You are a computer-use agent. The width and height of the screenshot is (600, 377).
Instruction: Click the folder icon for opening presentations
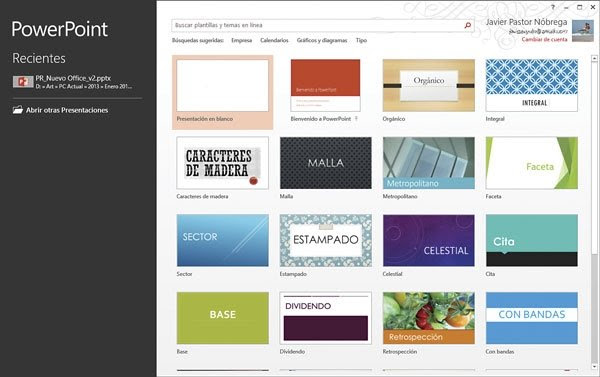coord(18,110)
